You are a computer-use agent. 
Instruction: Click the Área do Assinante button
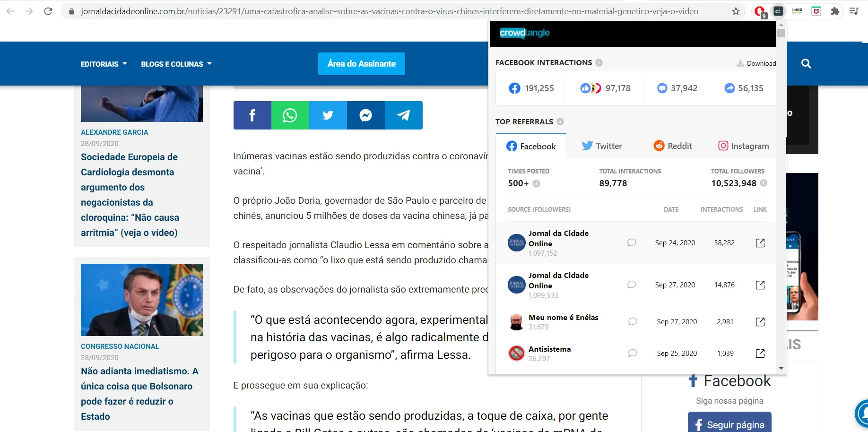tap(362, 64)
